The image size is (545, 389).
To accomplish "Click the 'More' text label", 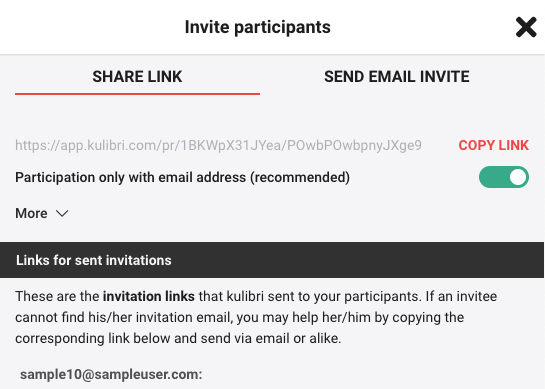I will pyautogui.click(x=31, y=213).
